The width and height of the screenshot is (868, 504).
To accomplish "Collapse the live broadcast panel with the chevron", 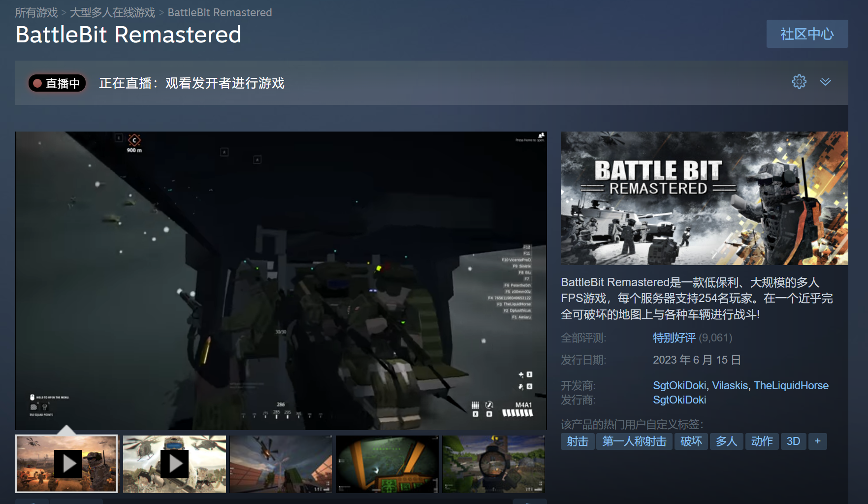I will click(x=825, y=82).
